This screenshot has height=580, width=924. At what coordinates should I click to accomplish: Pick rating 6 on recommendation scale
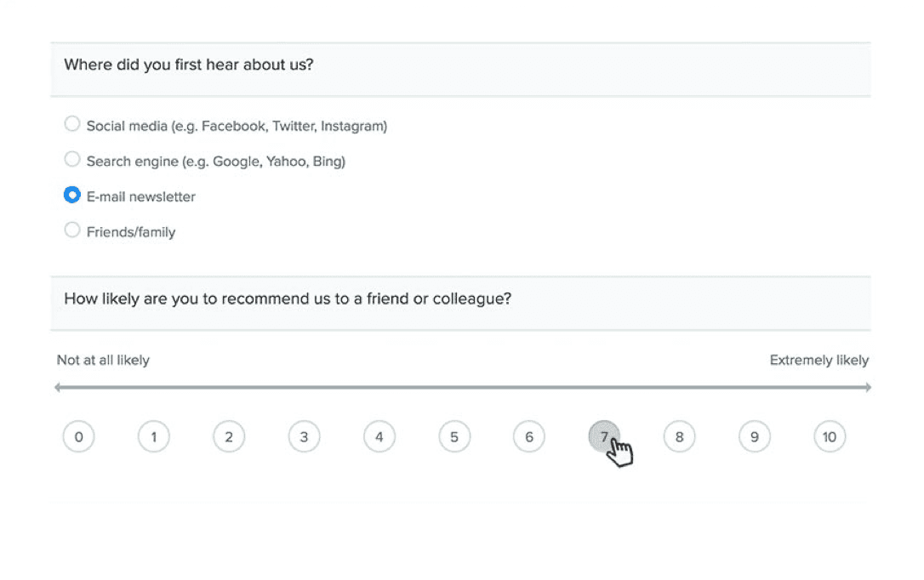point(529,437)
